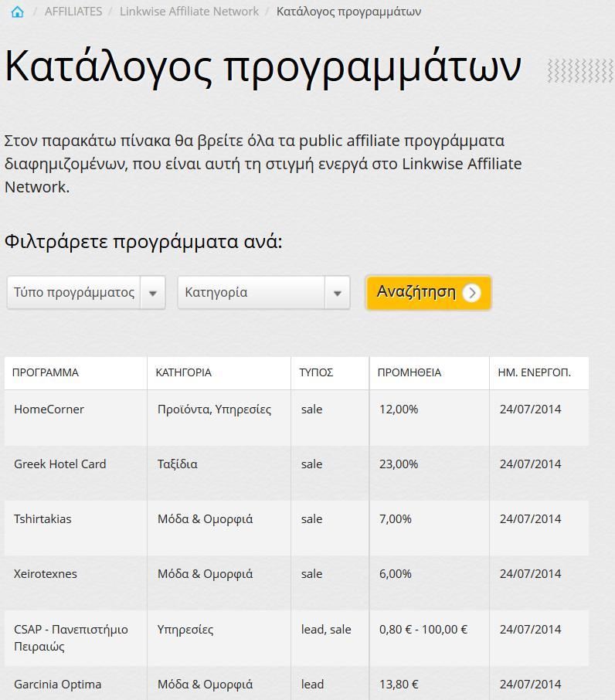Sort by ΗΜ. ΕΝΕΡΓΟΠ. column header

534,372
